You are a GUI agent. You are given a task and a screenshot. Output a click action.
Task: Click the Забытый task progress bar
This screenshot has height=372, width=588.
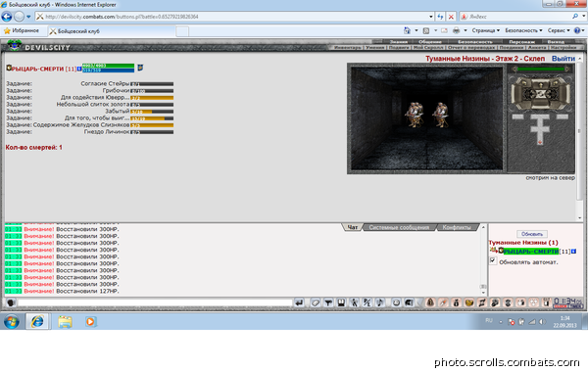coord(152,112)
